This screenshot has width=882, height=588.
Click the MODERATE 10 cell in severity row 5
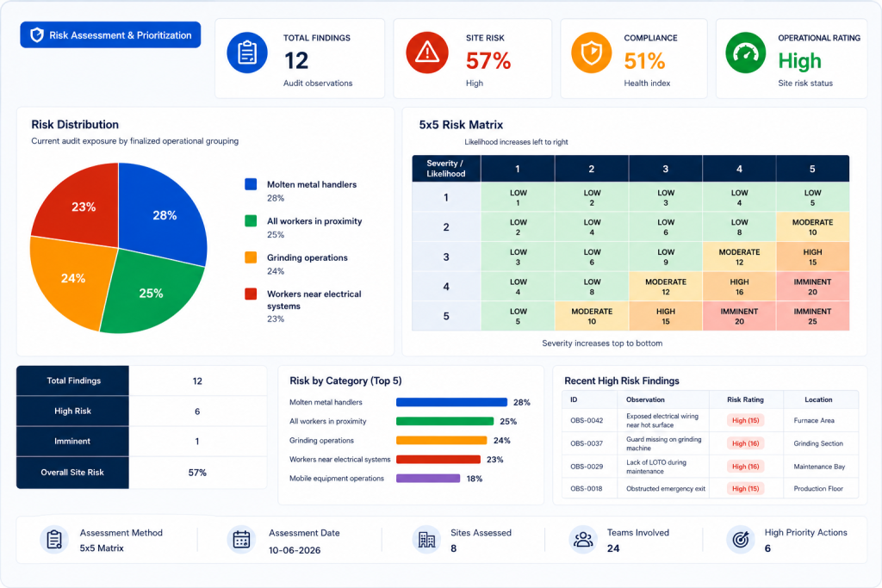coord(592,316)
